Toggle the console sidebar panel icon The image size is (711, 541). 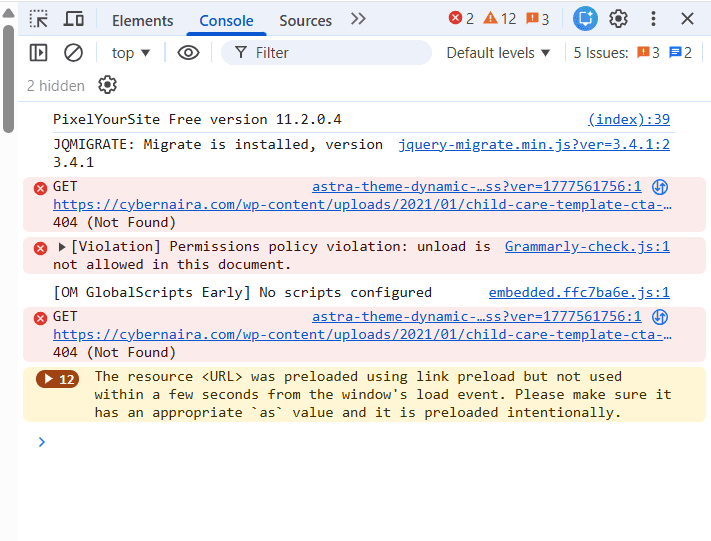point(38,53)
